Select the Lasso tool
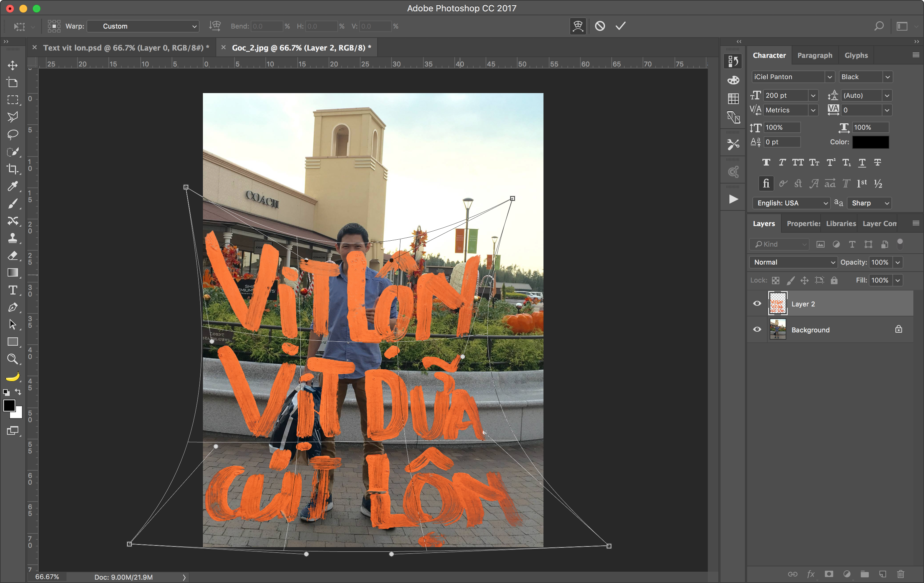 (x=13, y=134)
